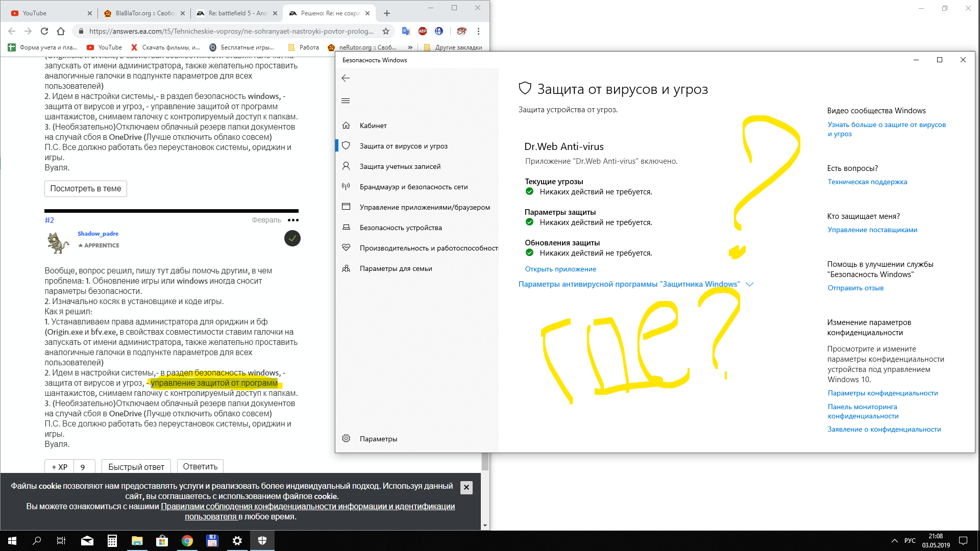Open Chrome three-dot menu

click(x=478, y=31)
